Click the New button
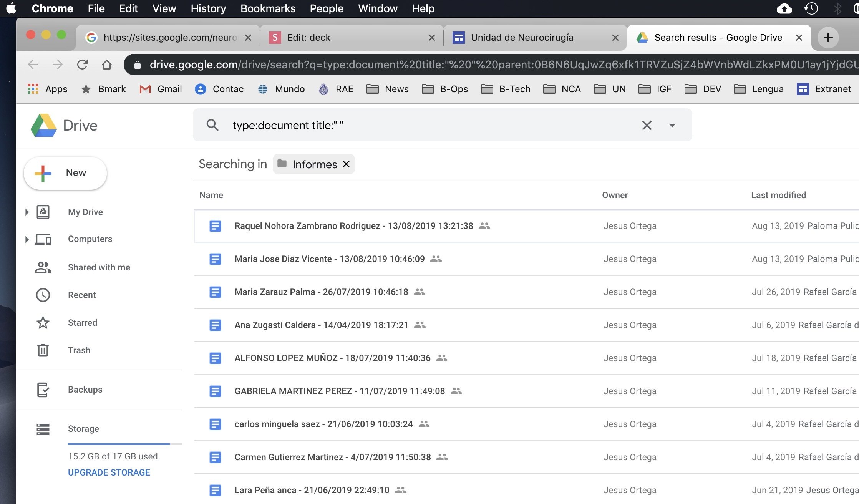Viewport: 859px width, 504px height. (x=65, y=173)
